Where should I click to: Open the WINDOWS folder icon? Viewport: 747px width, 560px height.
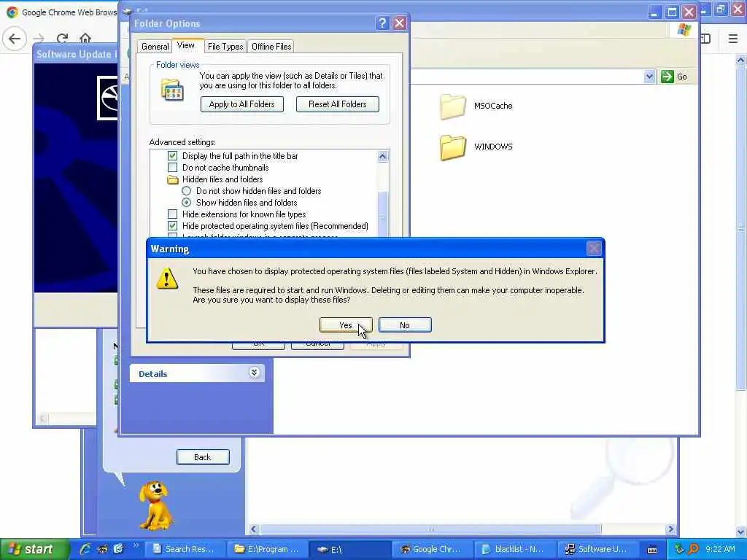tap(452, 147)
